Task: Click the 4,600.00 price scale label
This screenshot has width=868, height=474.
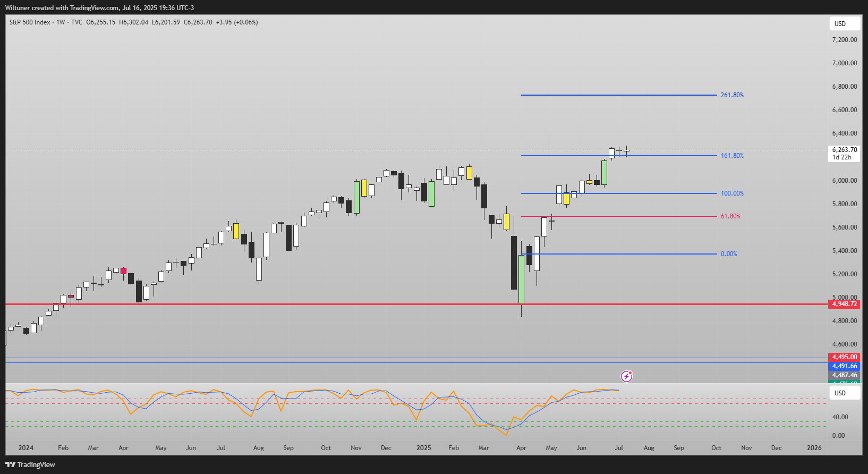Action: coord(845,344)
